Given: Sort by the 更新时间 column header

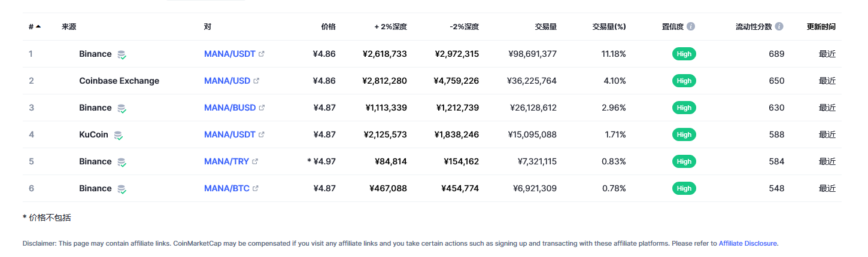Looking at the screenshot, I should click(x=821, y=27).
